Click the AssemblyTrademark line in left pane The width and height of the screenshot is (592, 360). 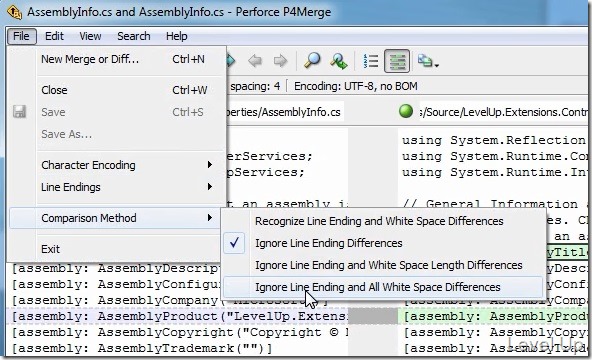142,348
